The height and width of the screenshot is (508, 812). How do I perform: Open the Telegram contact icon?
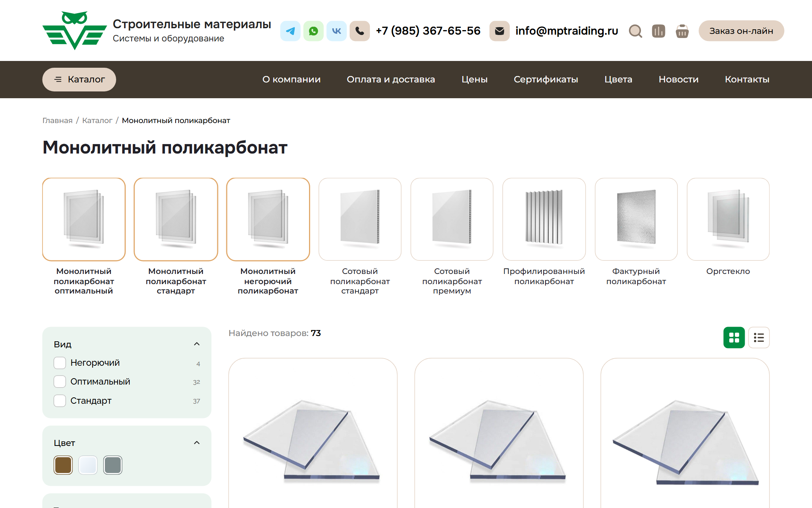(290, 31)
